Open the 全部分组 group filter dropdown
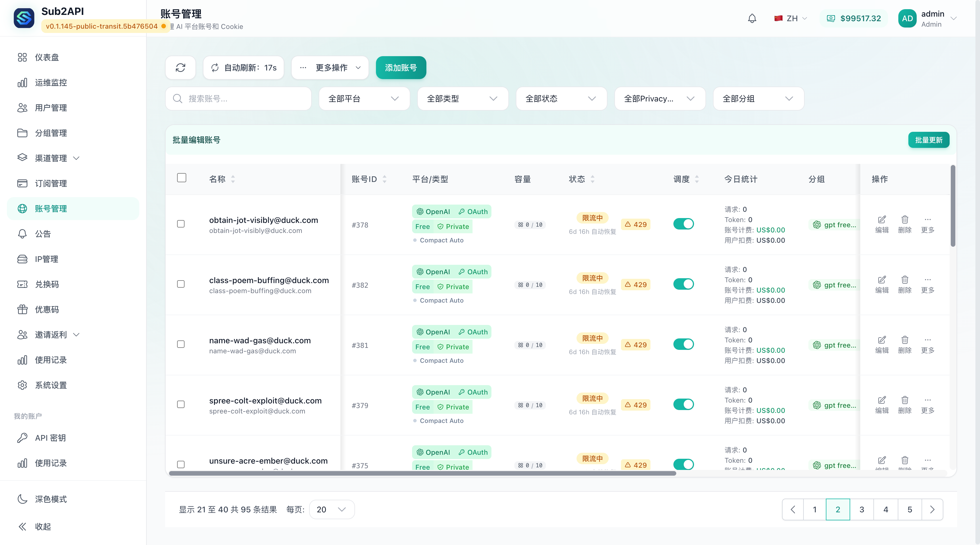Screen dimensions: 980x545 coord(758,99)
